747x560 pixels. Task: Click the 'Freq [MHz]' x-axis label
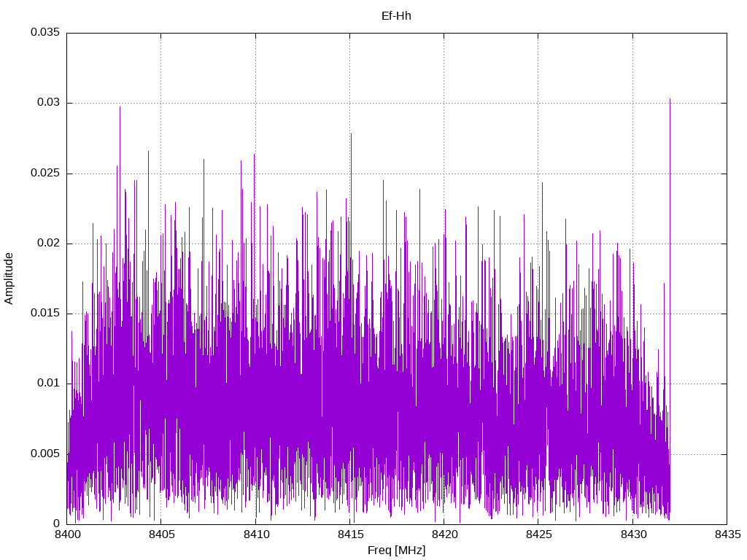coord(396,551)
